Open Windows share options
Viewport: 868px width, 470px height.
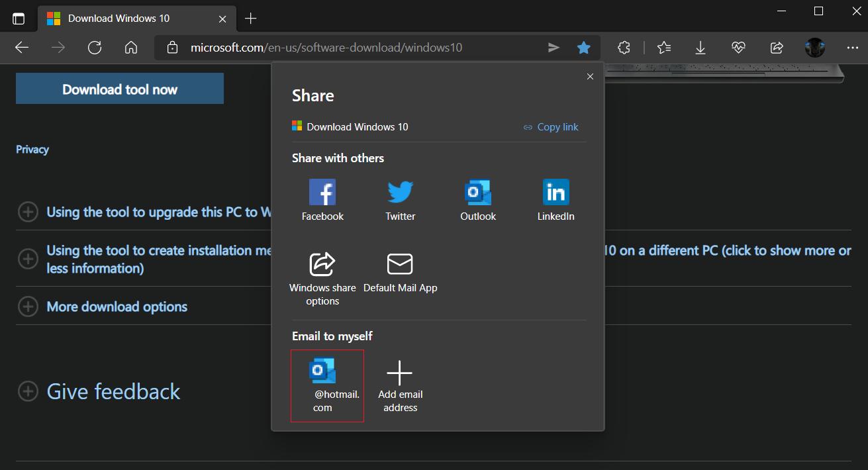click(322, 279)
